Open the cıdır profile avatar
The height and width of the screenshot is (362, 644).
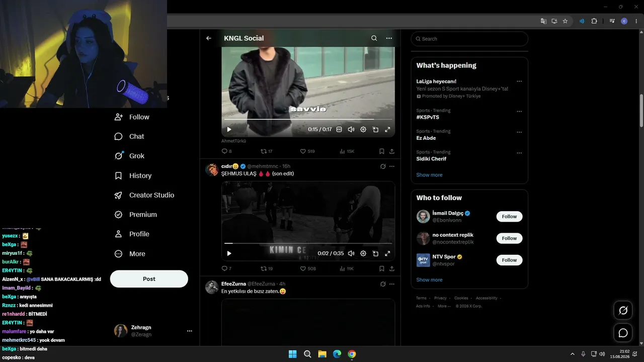click(212, 169)
